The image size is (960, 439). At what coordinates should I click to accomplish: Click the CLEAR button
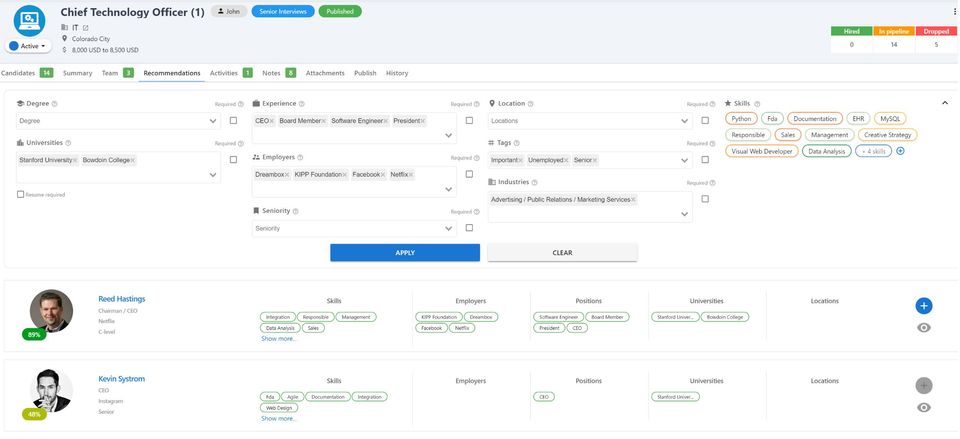pos(562,253)
